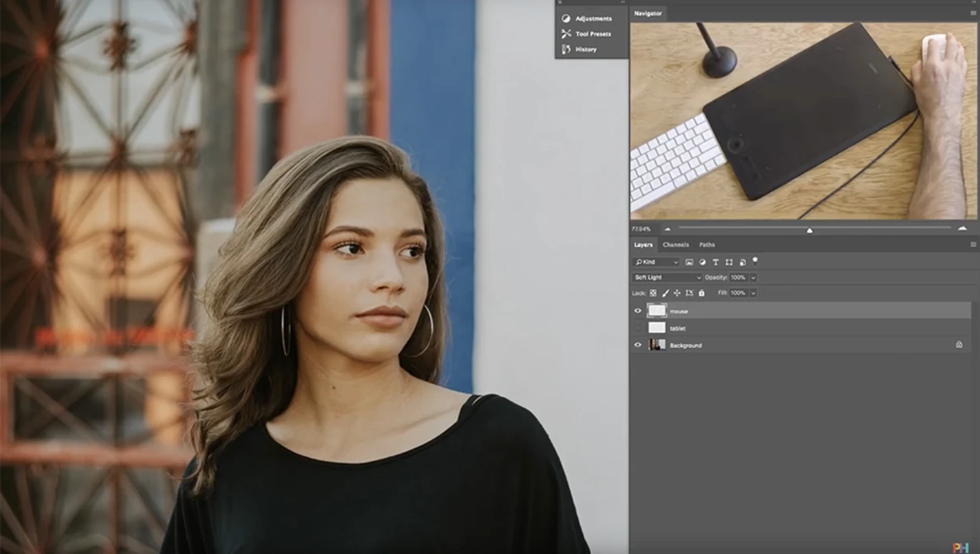The height and width of the screenshot is (554, 980).
Task: Collapse the icon panel dock arrows
Action: [x=623, y=2]
